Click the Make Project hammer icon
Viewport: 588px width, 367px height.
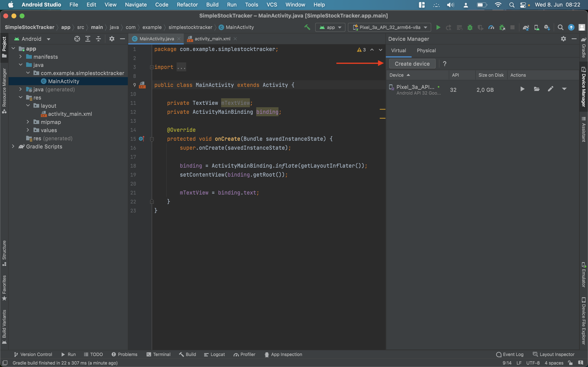coord(307,27)
